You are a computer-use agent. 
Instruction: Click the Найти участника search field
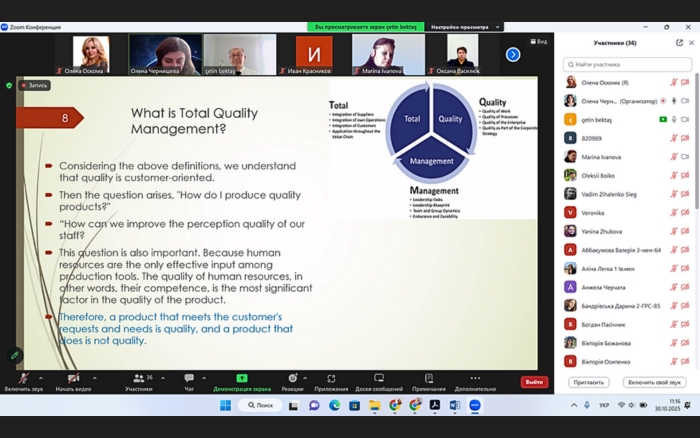coord(630,63)
